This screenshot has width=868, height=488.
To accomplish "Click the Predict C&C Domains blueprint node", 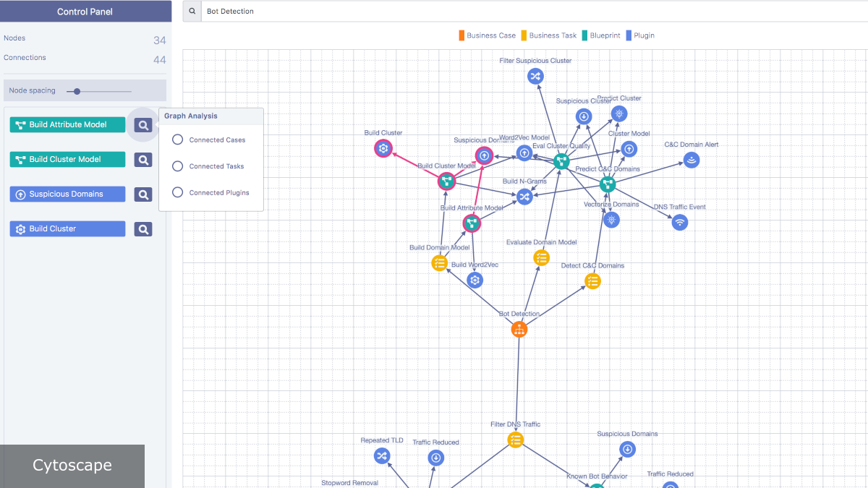I will 608,184.
